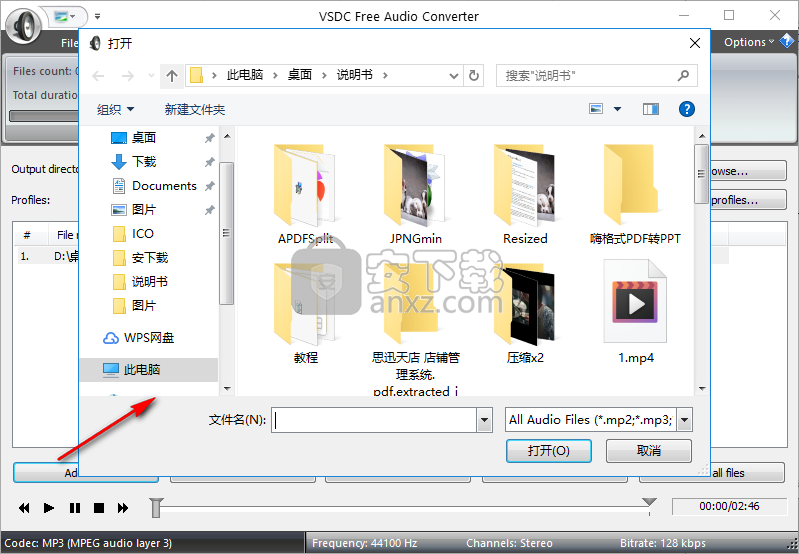Click 说明书 in the address breadcrumb
Screen dimensions: 799x554
click(x=355, y=75)
